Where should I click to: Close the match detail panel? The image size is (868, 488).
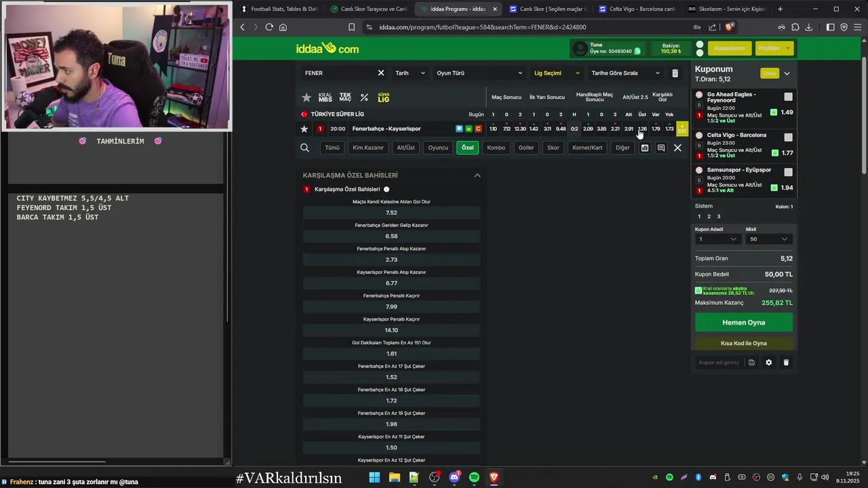[x=677, y=148]
